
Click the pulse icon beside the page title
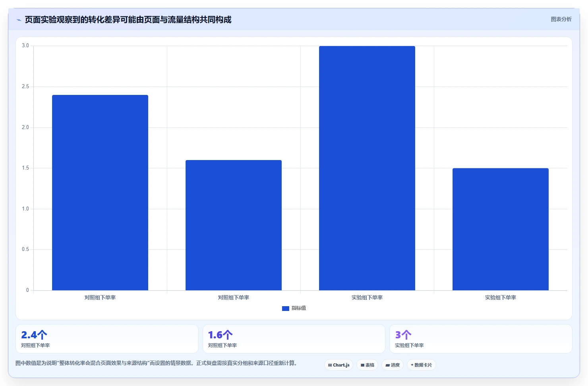point(19,20)
